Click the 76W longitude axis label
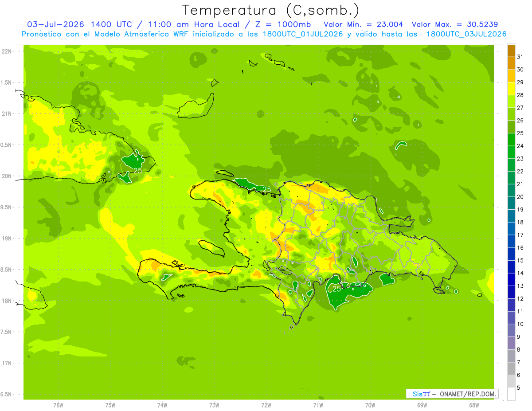 click(x=58, y=405)
